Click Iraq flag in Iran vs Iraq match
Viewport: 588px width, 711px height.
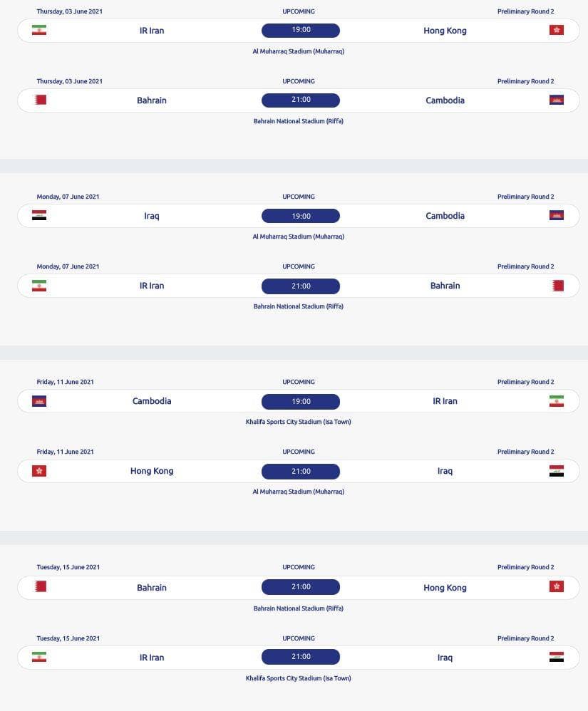coord(556,657)
